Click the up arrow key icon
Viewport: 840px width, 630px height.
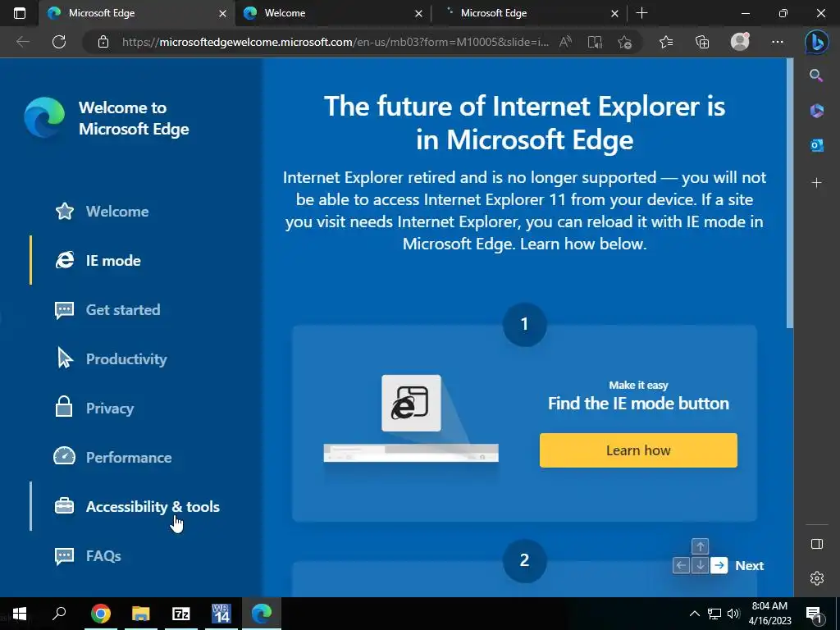point(701,546)
